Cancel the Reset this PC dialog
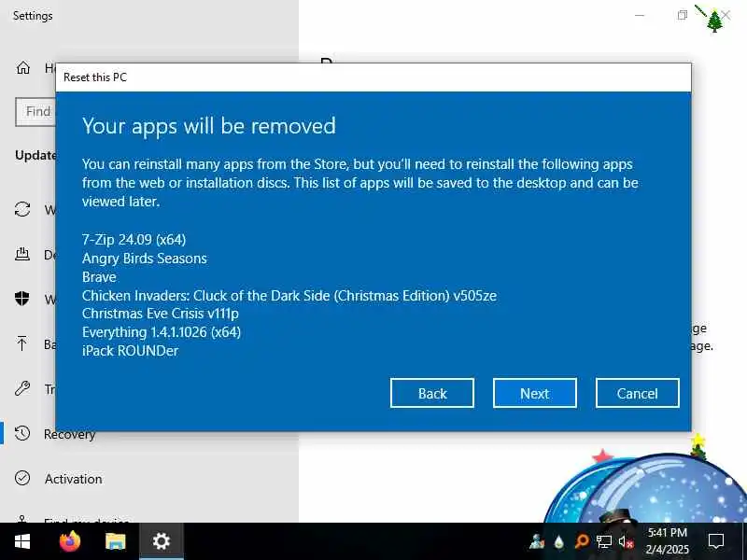This screenshot has height=560, width=747. (x=638, y=393)
